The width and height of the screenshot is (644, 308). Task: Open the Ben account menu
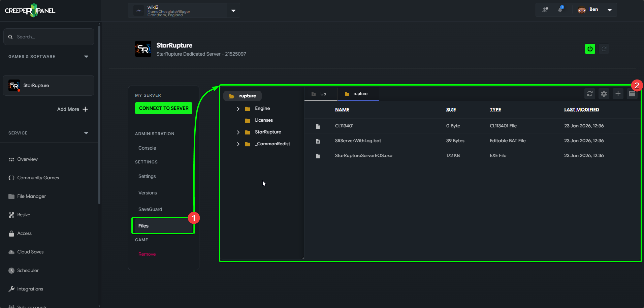tap(609, 10)
